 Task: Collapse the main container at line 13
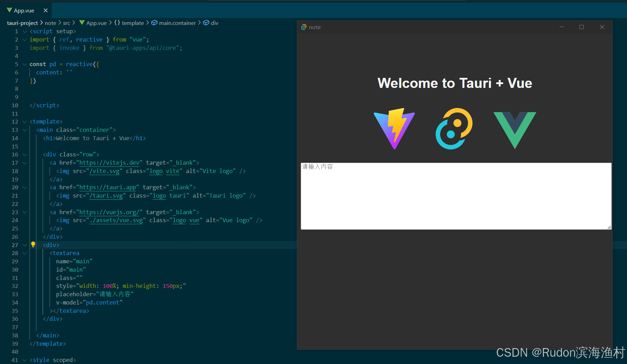25,130
